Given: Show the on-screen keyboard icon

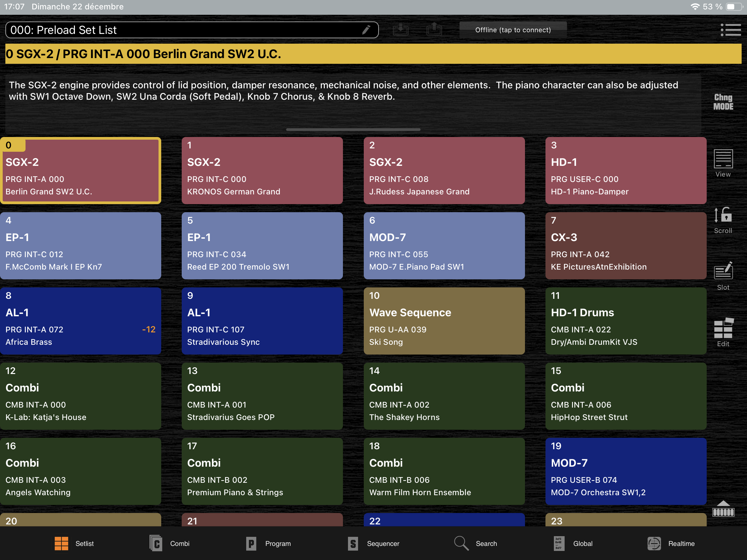Looking at the screenshot, I should click(x=723, y=509).
